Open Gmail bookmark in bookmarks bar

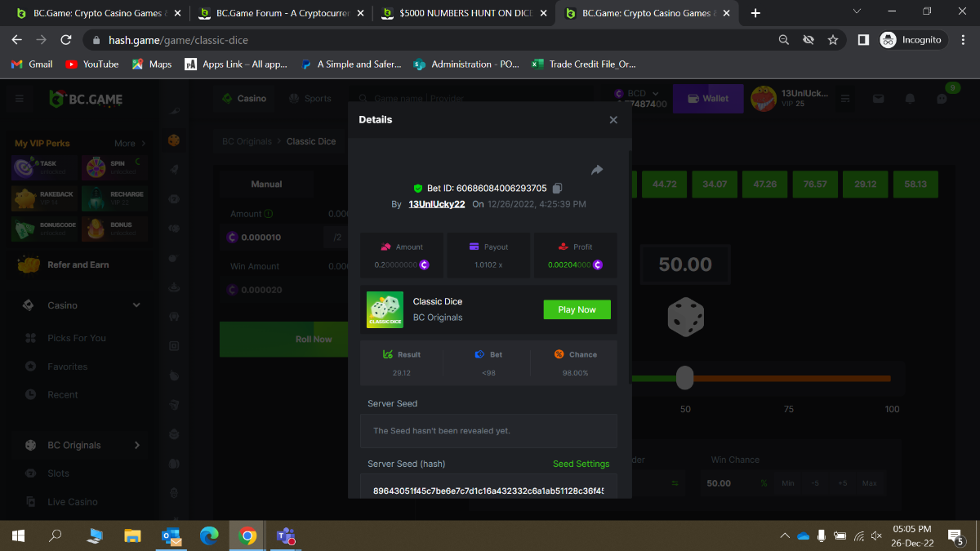(32, 64)
